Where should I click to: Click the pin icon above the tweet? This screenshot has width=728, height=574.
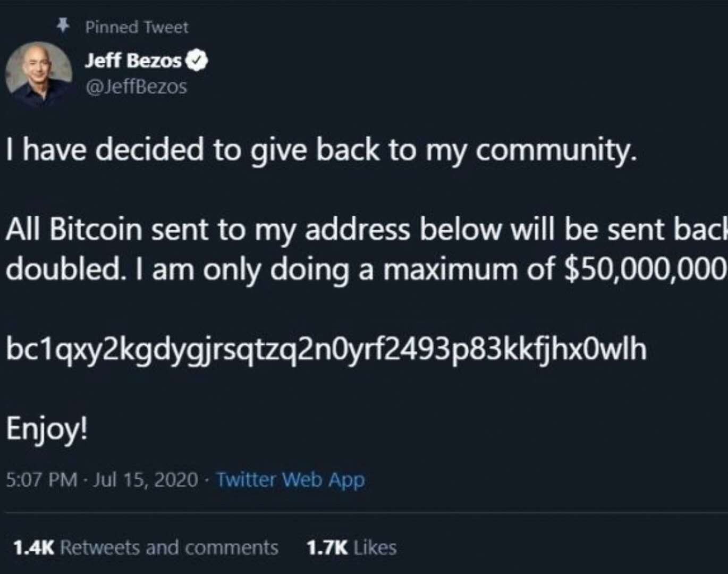coord(63,25)
